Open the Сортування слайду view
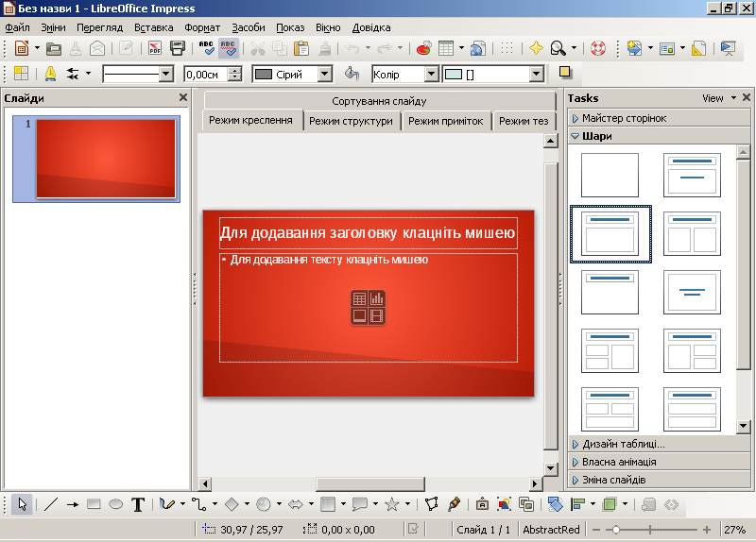Screen dimensions: 756x542 tap(379, 100)
